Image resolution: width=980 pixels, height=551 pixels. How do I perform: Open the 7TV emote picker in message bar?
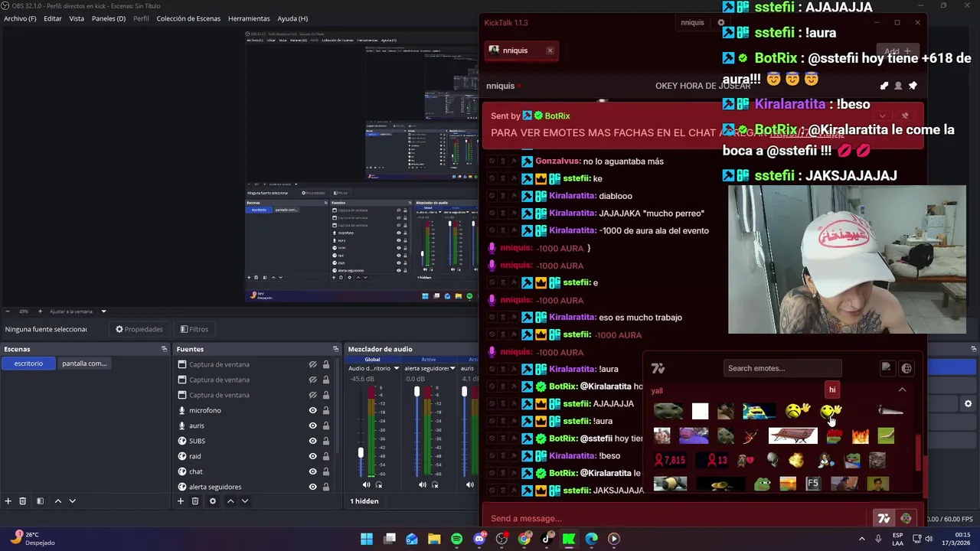pyautogui.click(x=884, y=518)
